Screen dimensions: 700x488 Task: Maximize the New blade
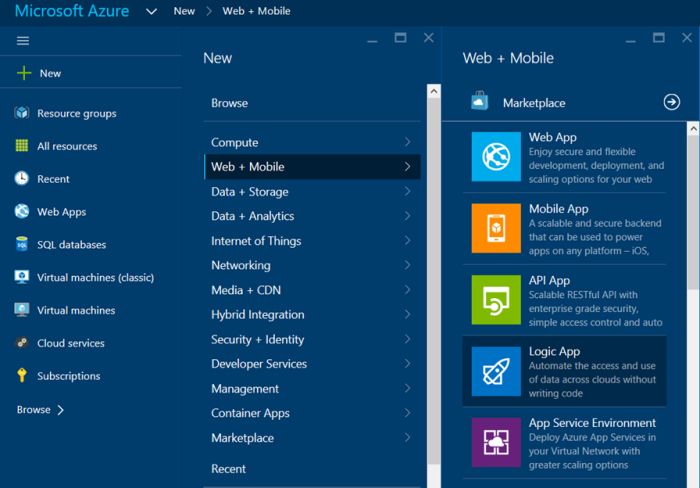click(400, 38)
